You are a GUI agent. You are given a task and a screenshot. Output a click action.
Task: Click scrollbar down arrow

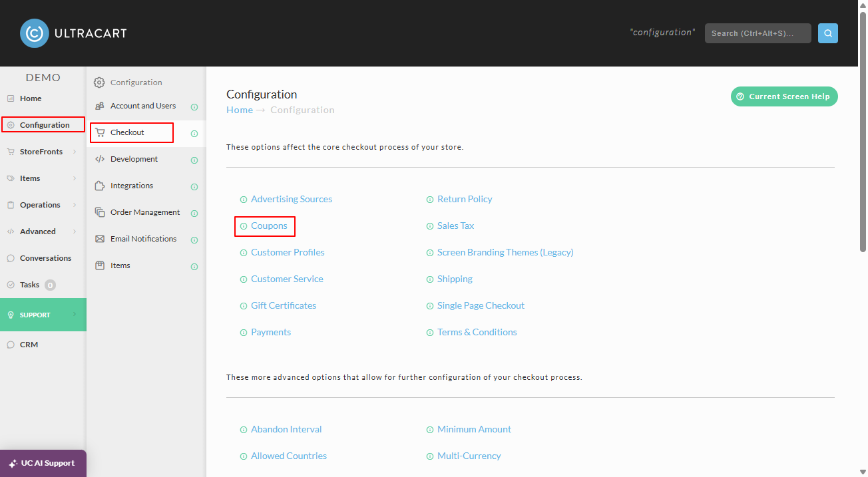point(863,472)
